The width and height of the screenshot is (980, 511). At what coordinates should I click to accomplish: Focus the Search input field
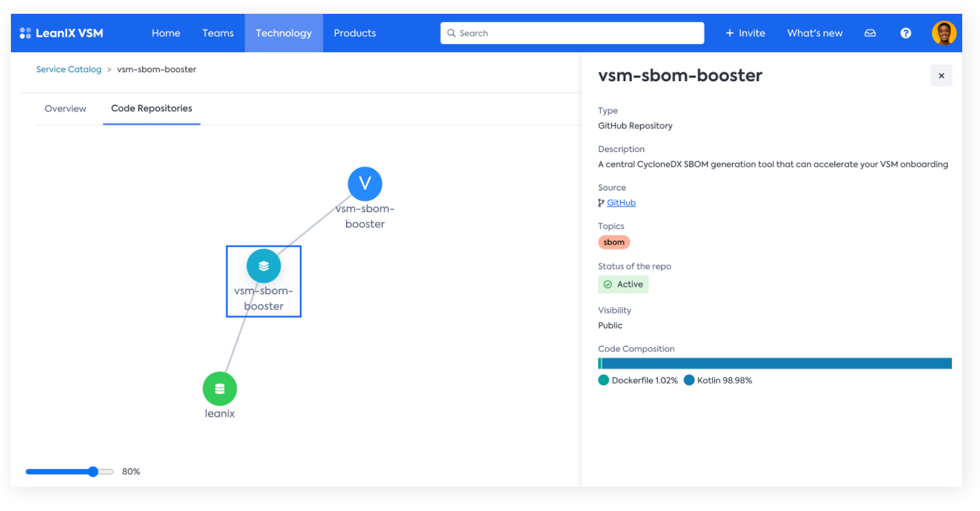[x=572, y=33]
